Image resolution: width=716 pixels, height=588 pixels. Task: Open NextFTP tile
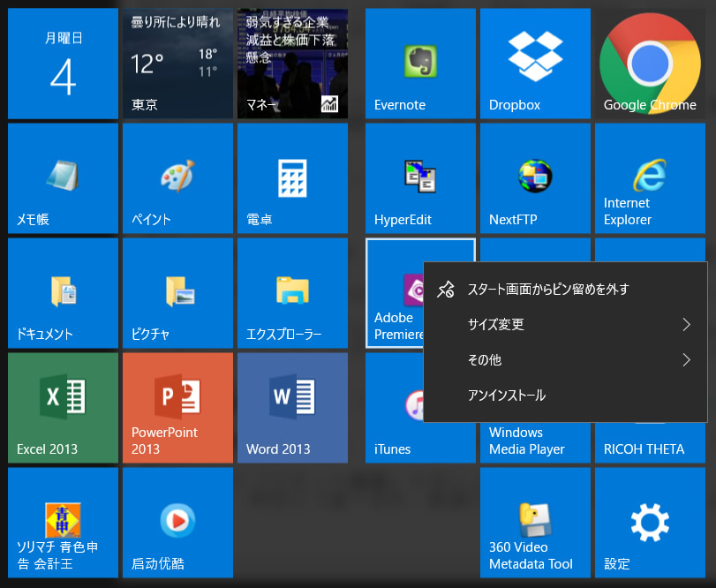[x=535, y=178]
